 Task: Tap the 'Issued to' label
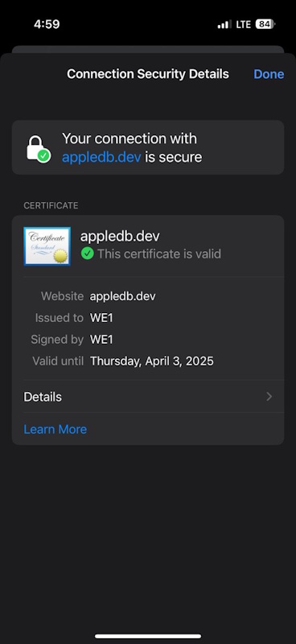60,318
